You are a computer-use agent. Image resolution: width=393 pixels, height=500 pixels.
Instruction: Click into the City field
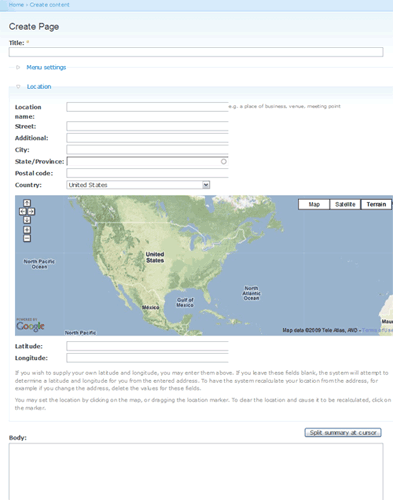pyautogui.click(x=147, y=150)
